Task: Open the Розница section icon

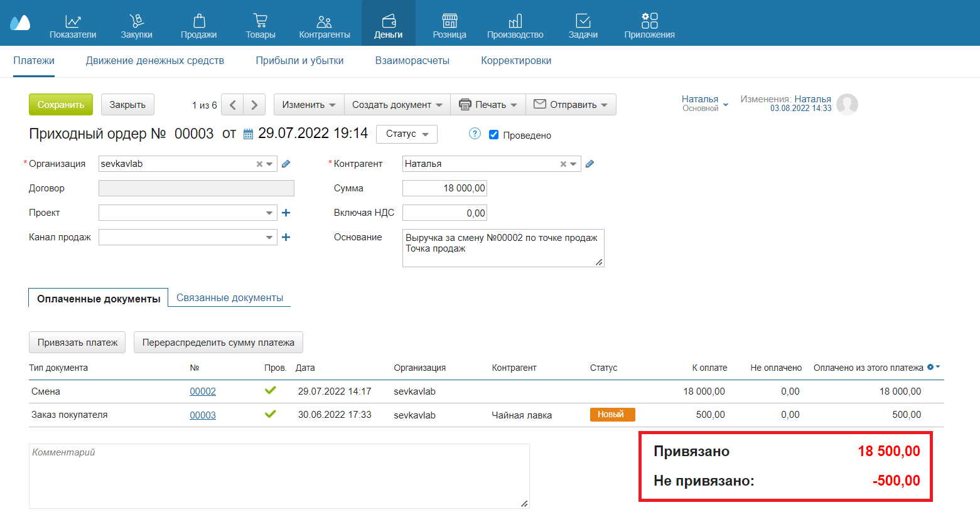Action: (450, 21)
